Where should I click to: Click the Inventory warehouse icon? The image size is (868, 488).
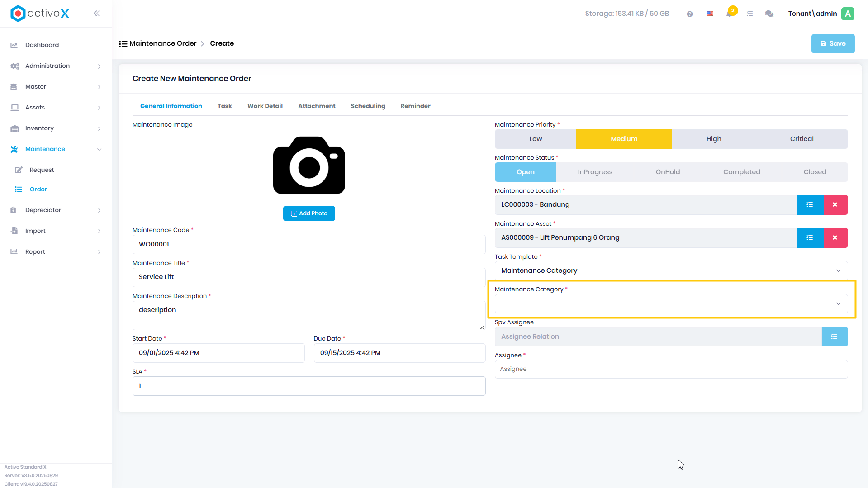coord(14,128)
